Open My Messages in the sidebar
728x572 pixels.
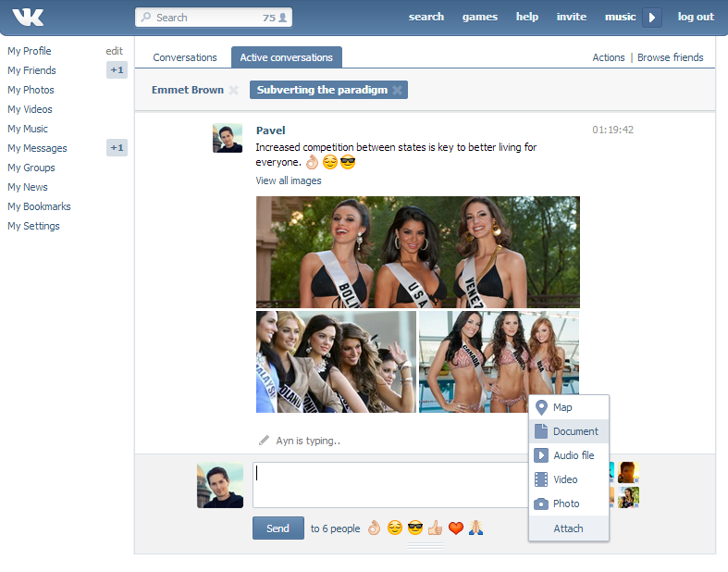coord(37,148)
